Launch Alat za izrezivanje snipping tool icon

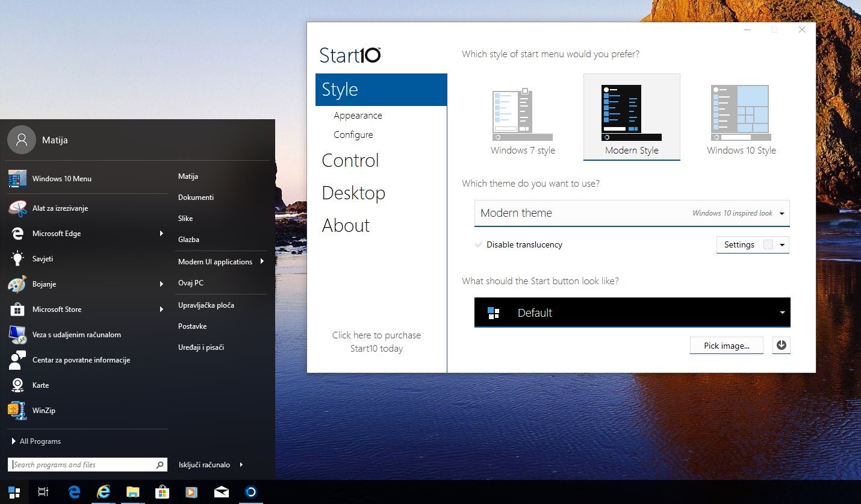click(17, 208)
